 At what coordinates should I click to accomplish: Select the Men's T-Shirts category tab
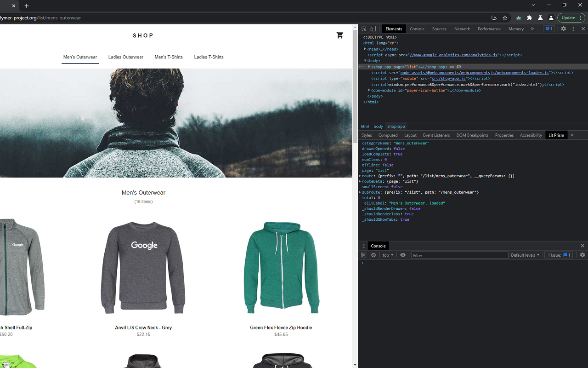(169, 57)
